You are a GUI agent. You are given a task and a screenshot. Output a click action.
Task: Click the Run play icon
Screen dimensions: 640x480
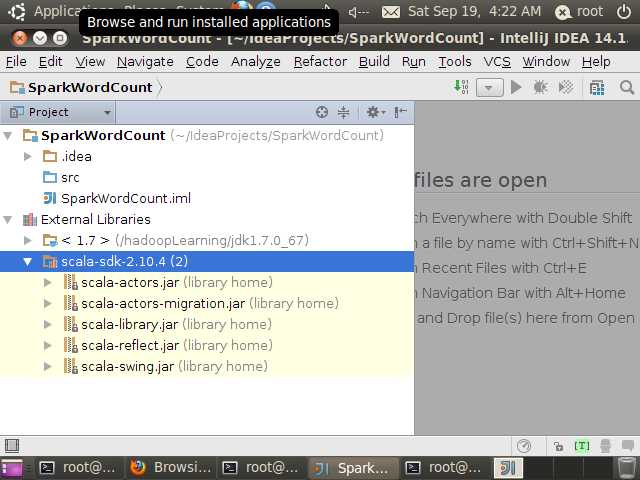[x=516, y=87]
